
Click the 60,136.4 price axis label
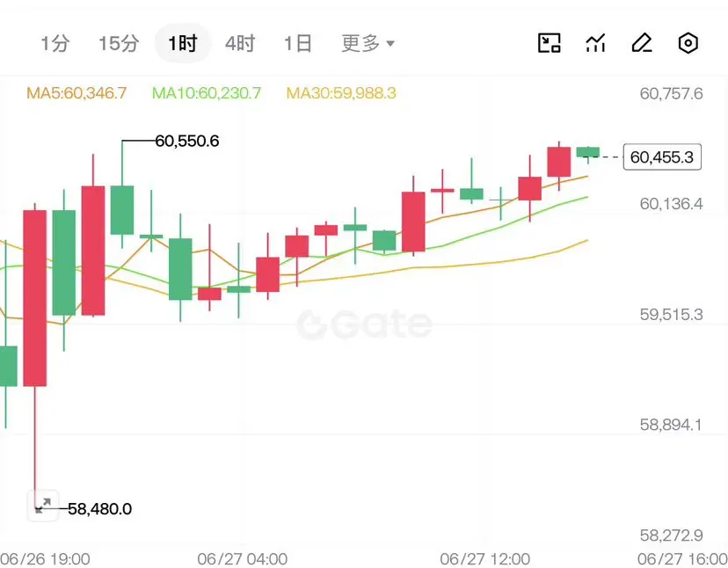coord(671,204)
